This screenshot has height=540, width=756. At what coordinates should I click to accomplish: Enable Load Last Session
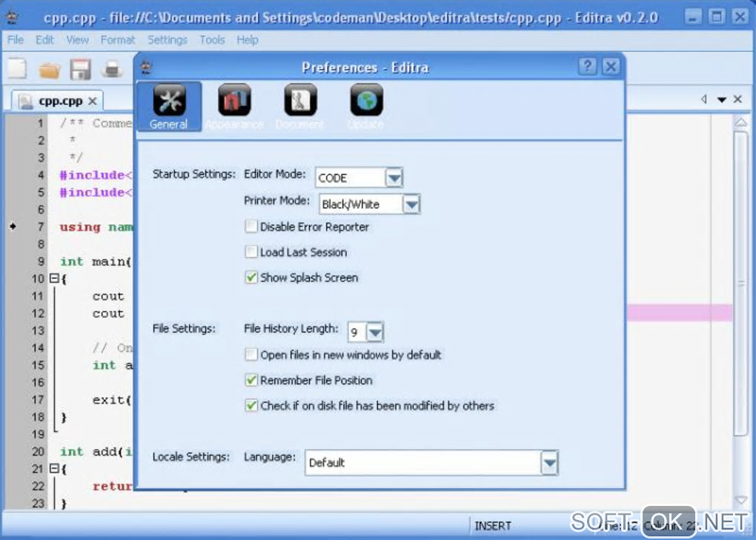click(x=251, y=252)
